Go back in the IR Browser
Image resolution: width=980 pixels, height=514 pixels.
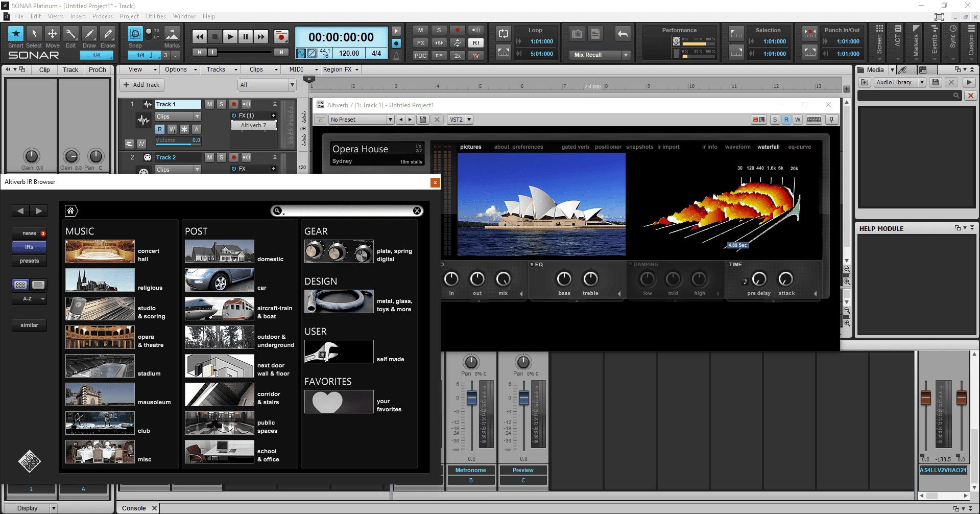pos(20,211)
